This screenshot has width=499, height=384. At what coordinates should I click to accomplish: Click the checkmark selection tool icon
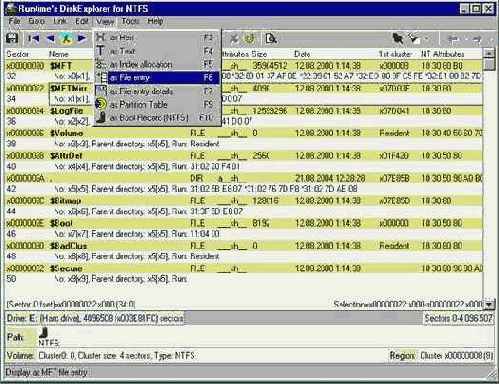414,39
